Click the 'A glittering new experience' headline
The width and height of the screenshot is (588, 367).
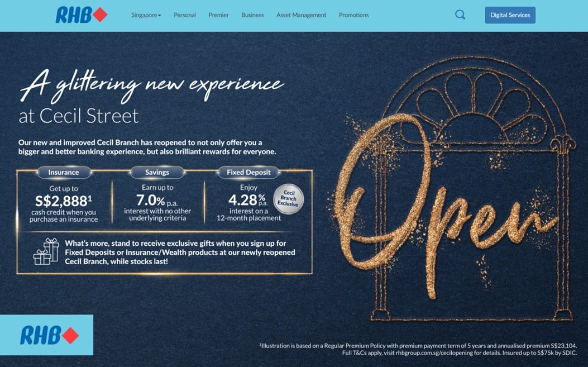pos(152,86)
